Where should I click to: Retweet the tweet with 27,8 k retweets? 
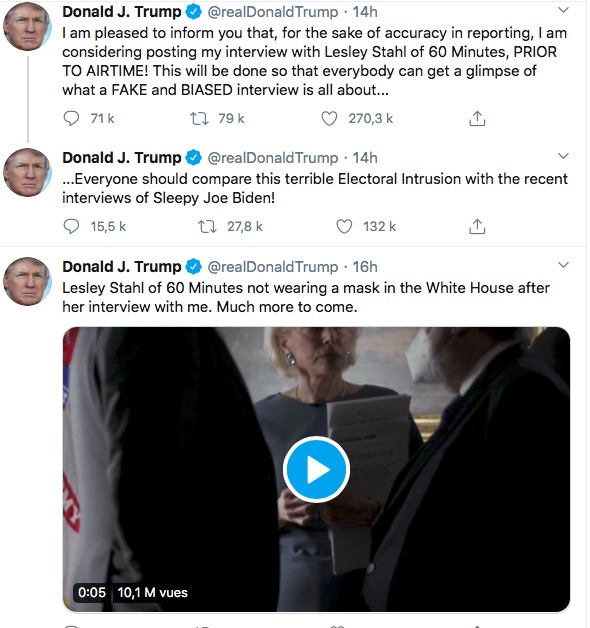pyautogui.click(x=208, y=227)
